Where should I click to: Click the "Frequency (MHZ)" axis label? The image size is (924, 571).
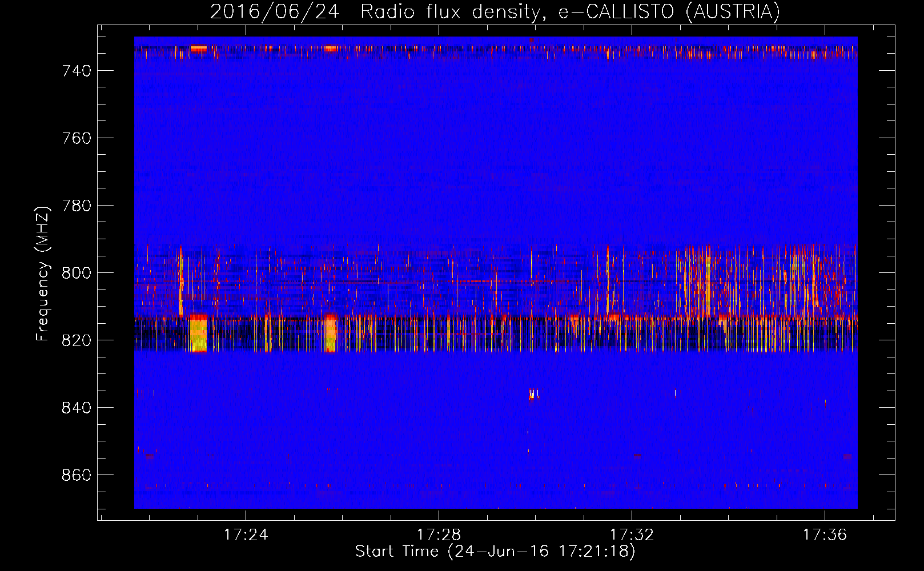pyautogui.click(x=43, y=274)
